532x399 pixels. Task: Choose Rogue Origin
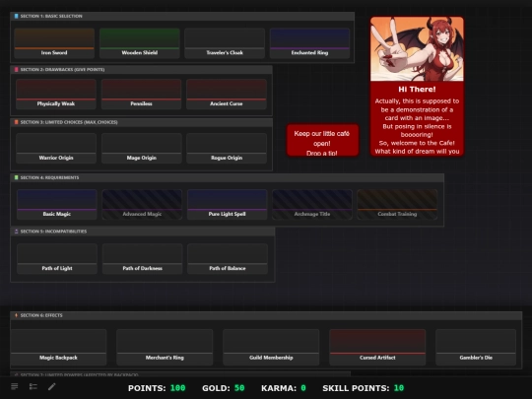[227, 148]
